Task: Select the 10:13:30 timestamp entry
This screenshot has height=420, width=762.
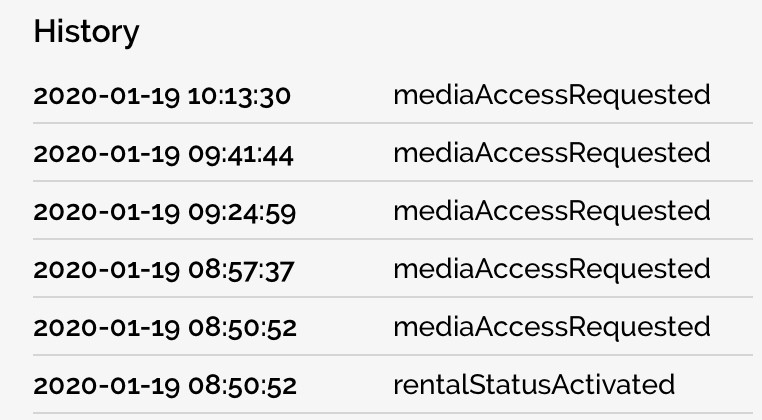Action: [x=162, y=96]
